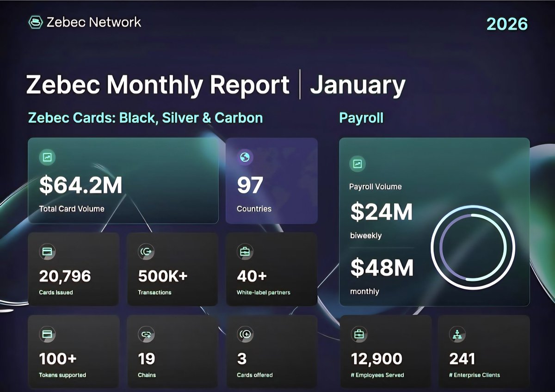
Task: Click the 'Zebec Monthly Report' title
Action: (158, 85)
